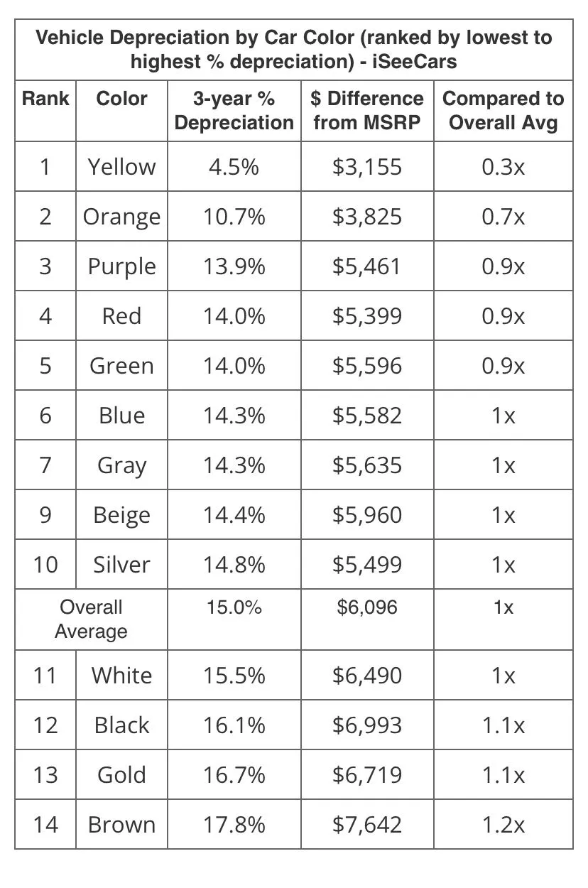
Task: Select the Beige color cell
Action: click(121, 514)
